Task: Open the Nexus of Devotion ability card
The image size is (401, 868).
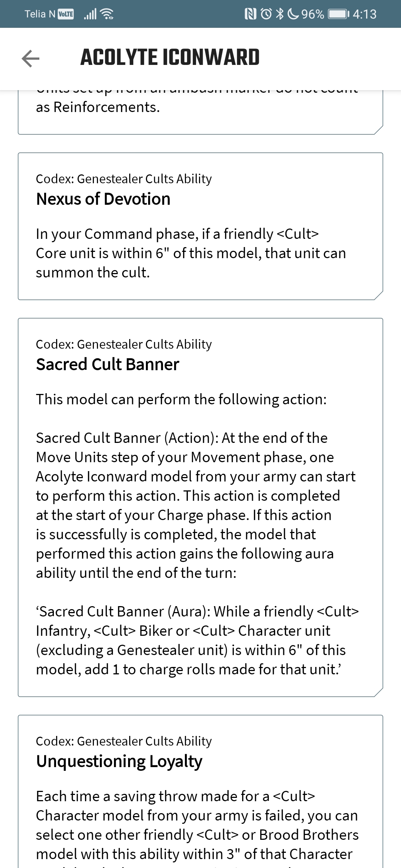Action: [x=200, y=226]
